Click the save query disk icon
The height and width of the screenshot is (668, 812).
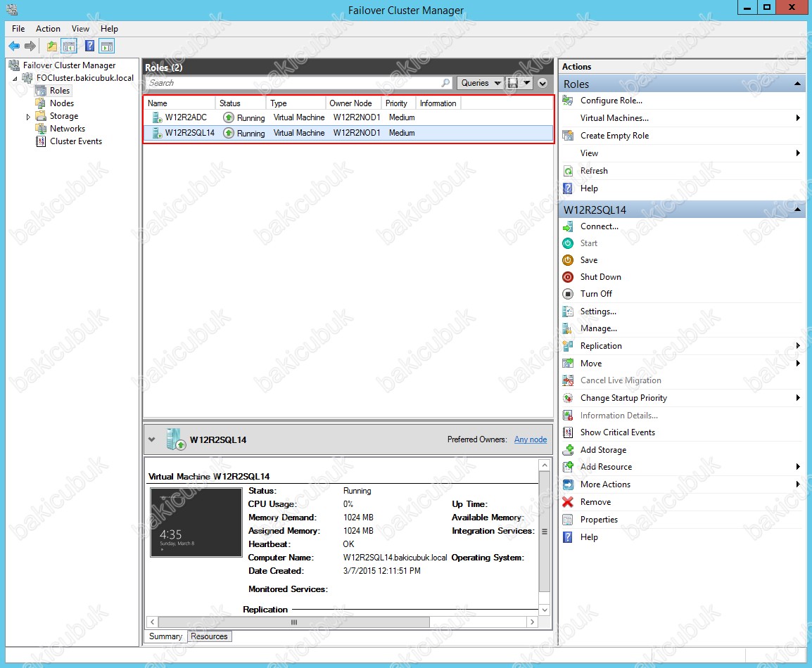[x=513, y=83]
